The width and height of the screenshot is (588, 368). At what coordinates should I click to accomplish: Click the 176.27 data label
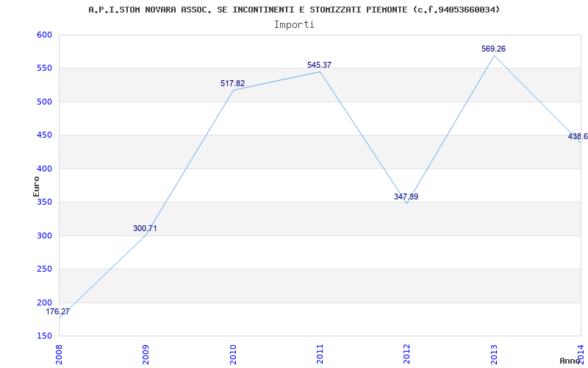[x=58, y=311]
